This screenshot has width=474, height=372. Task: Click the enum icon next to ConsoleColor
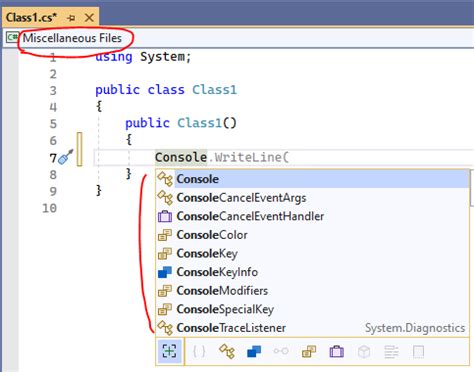[x=165, y=235]
